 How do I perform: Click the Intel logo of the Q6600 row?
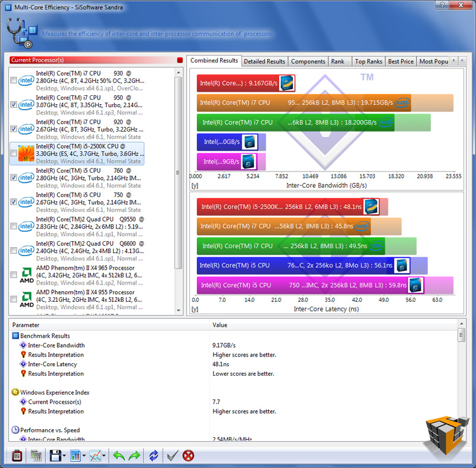(x=26, y=251)
